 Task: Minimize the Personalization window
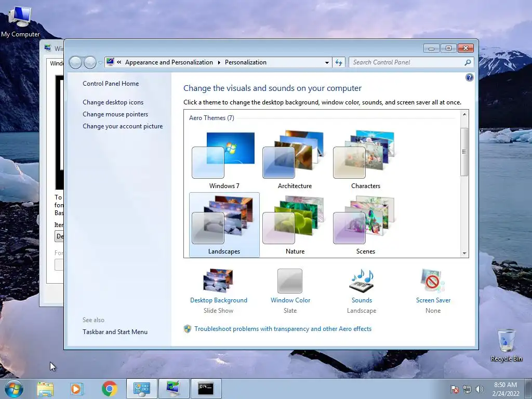pyautogui.click(x=431, y=48)
